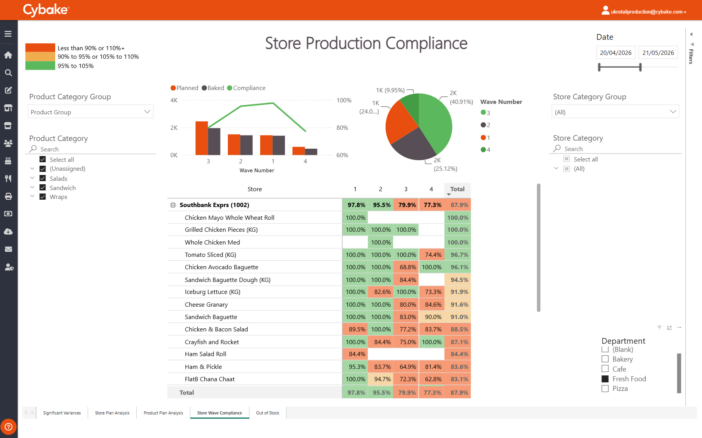Image resolution: width=702 pixels, height=438 pixels.
Task: Expand the collapsed Filters pane arrow
Action: [691, 34]
